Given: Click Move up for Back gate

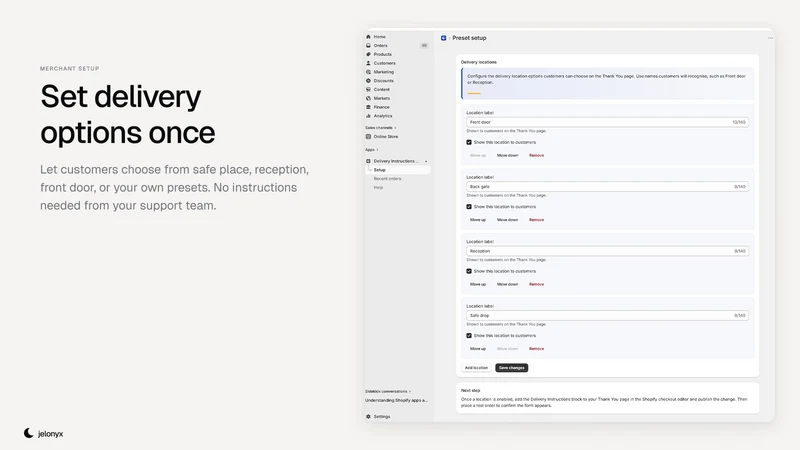Looking at the screenshot, I should pyautogui.click(x=478, y=220).
